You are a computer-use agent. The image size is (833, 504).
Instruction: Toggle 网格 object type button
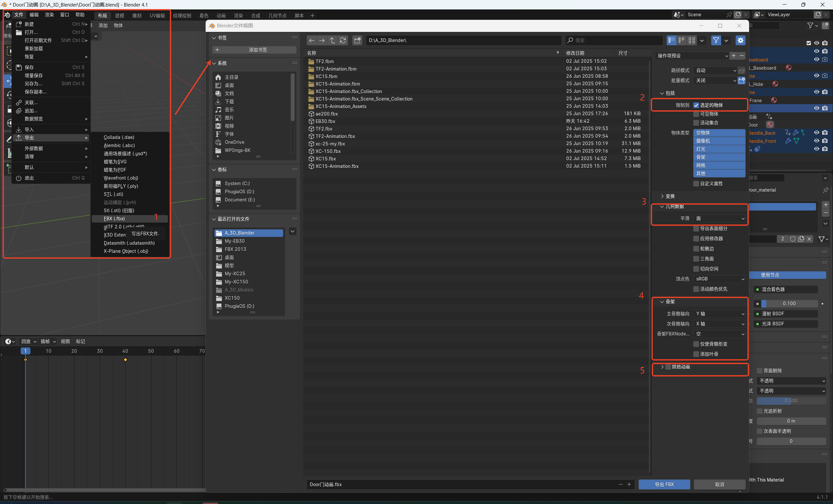point(719,165)
